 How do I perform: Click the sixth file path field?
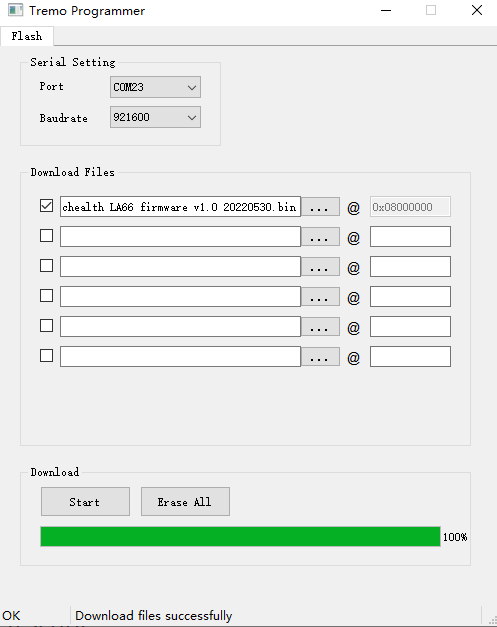pos(180,356)
